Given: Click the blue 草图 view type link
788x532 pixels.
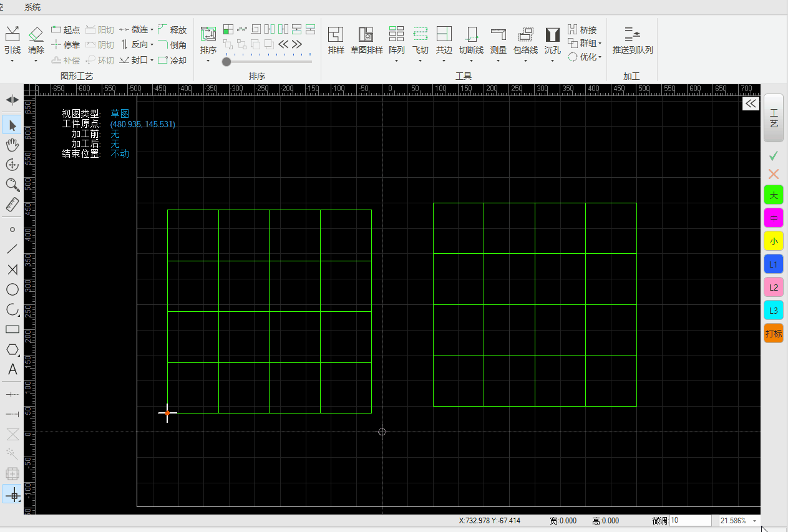Looking at the screenshot, I should [x=120, y=114].
